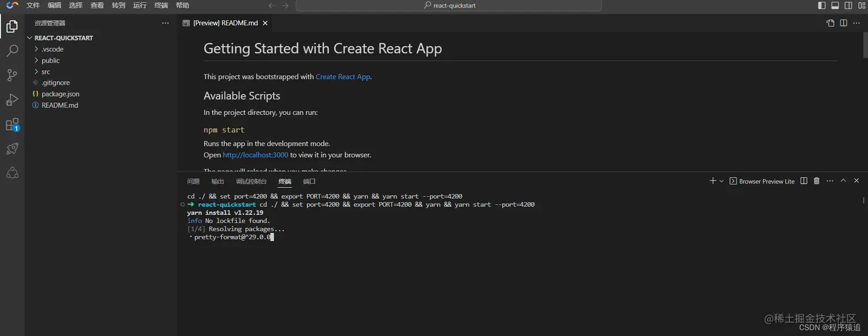
Task: Click the README preview vertical scrollbar
Action: (x=865, y=45)
